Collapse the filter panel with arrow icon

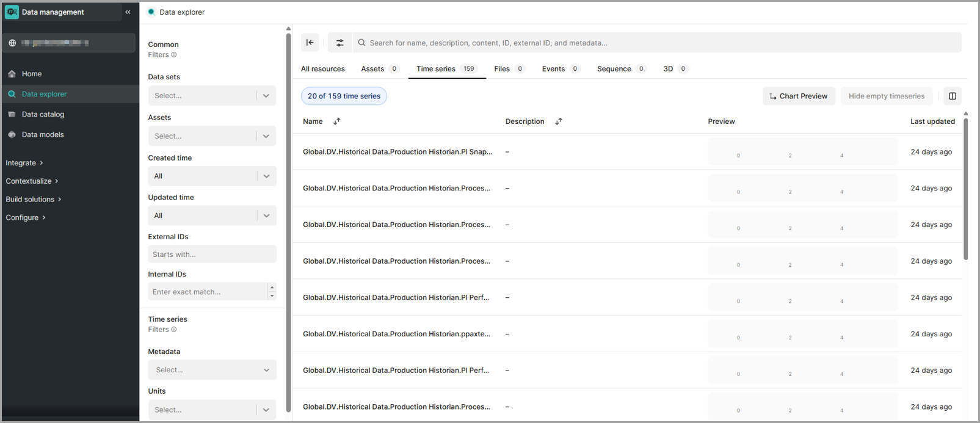coord(310,43)
